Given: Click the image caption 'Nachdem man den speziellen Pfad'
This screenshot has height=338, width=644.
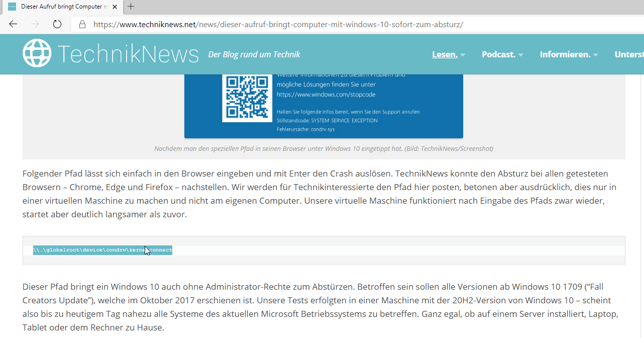Looking at the screenshot, I should [x=324, y=148].
